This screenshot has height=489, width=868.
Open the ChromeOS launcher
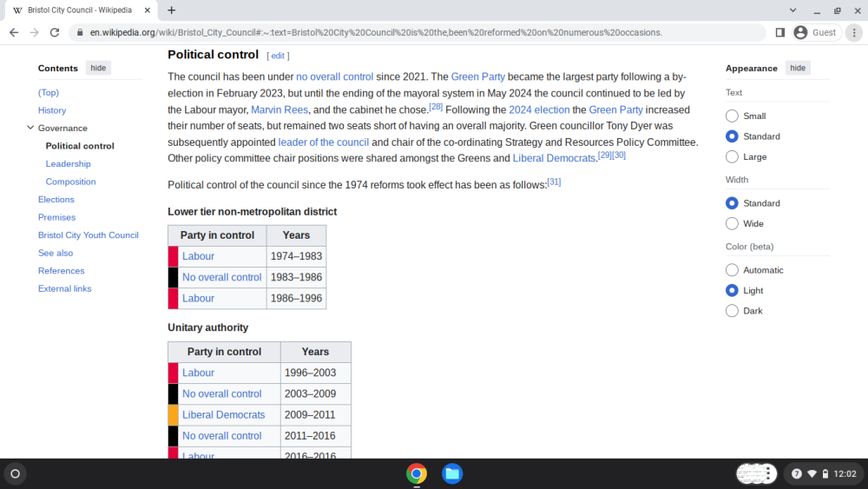[x=16, y=473]
